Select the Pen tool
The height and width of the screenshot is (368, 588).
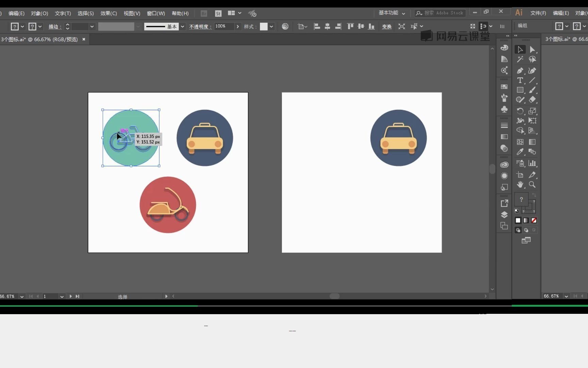(520, 71)
